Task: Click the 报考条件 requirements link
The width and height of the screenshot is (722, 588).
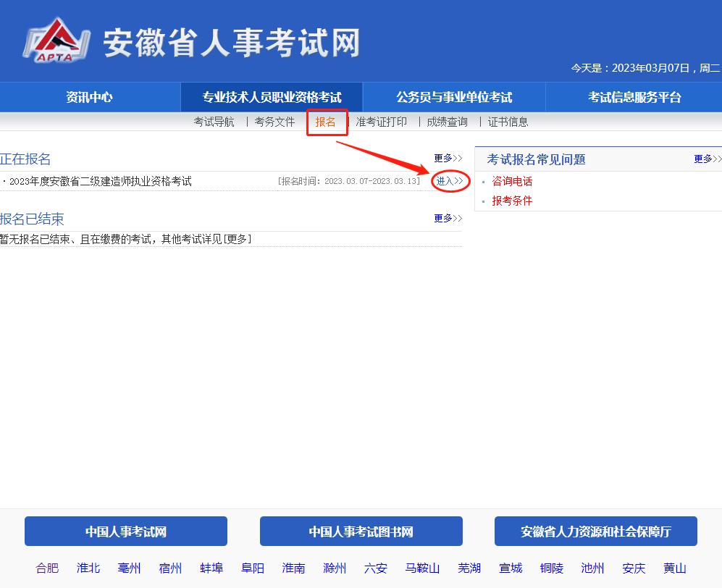Action: pos(512,201)
